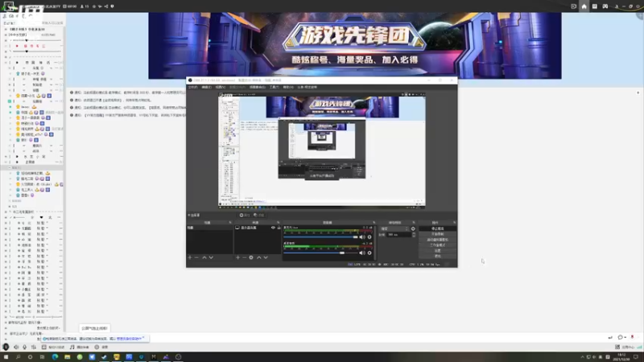The width and height of the screenshot is (644, 362).
Task: Expand the first channel tree node at top
Action: 6,29
